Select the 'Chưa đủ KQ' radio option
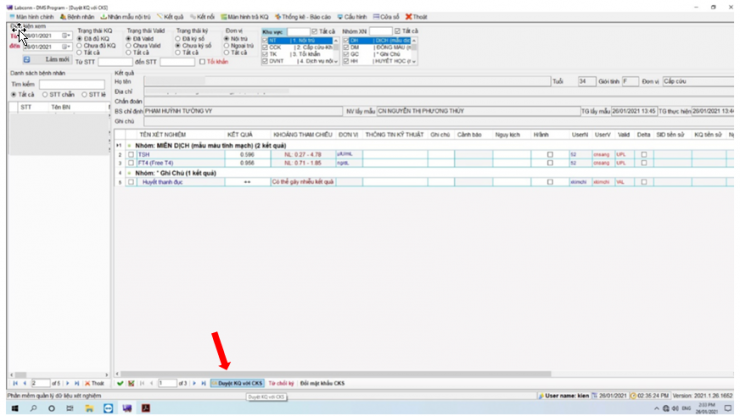Screen dimensions: 740x416 (80, 46)
